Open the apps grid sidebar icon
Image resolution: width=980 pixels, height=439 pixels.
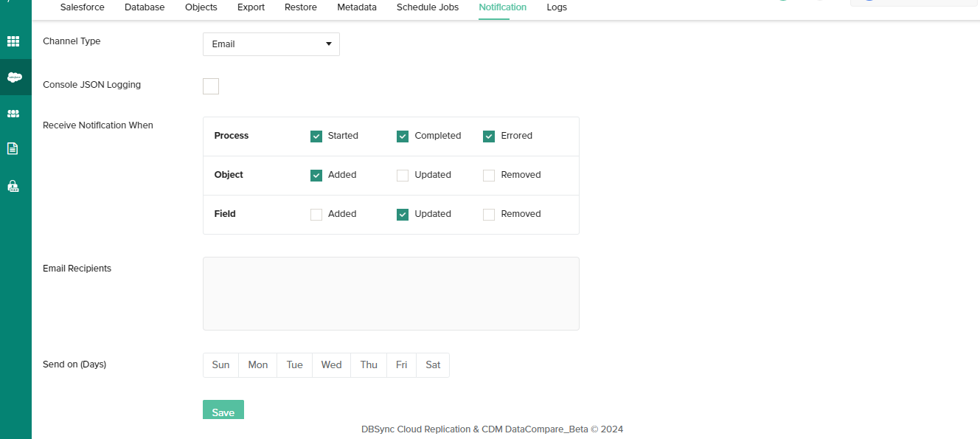pyautogui.click(x=13, y=41)
